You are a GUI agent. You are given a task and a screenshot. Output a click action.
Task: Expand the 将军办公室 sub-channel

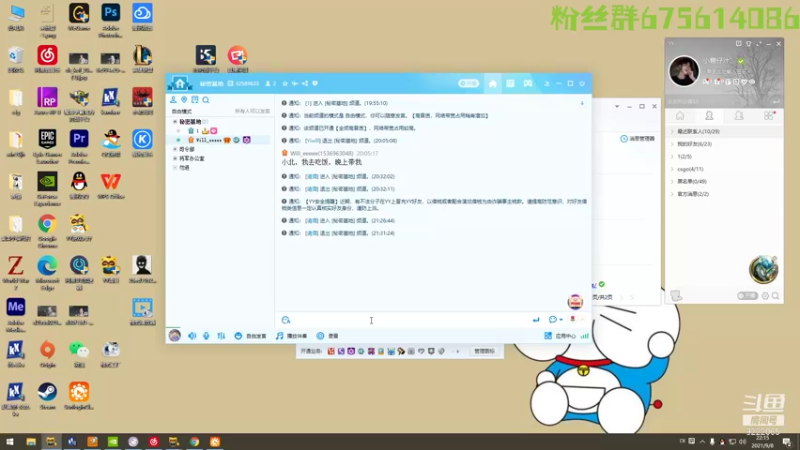pyautogui.click(x=175, y=159)
